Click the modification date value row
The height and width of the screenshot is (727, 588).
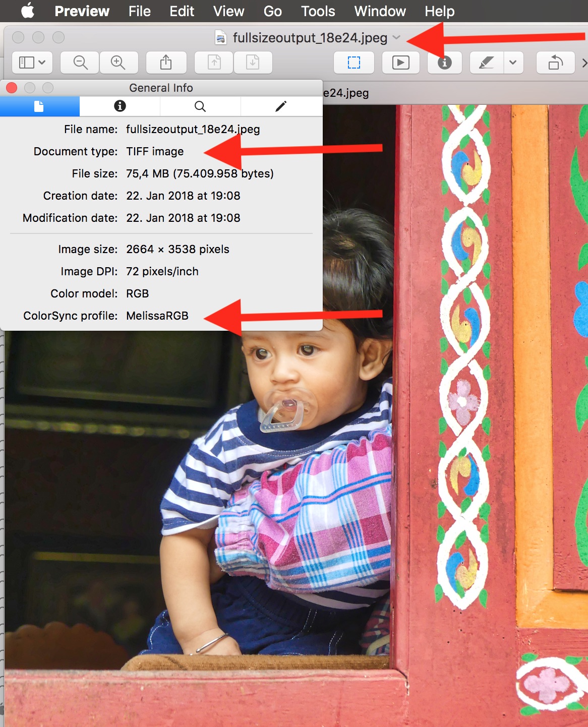click(183, 218)
